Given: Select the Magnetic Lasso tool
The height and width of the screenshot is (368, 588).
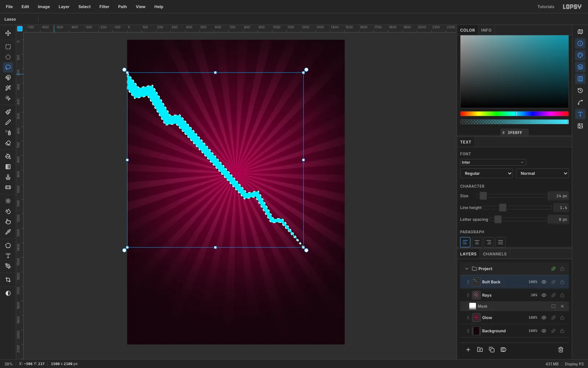Looking at the screenshot, I should (x=8, y=78).
